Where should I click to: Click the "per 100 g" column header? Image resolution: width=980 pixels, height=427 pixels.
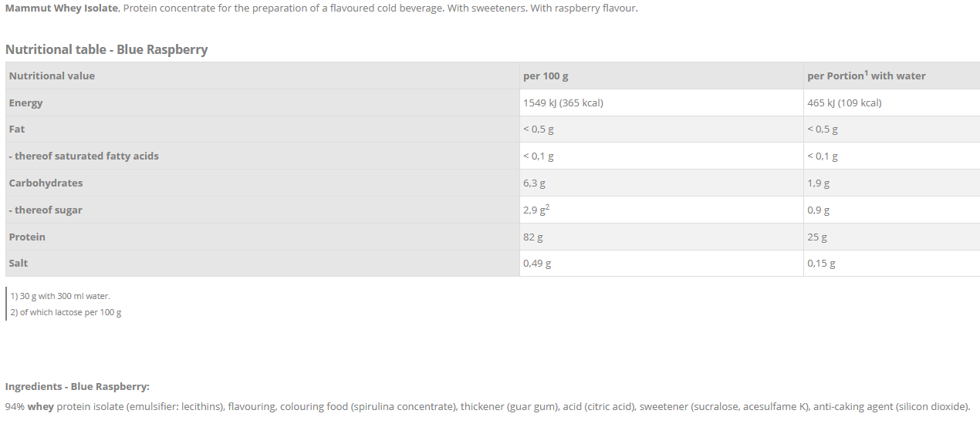point(546,76)
